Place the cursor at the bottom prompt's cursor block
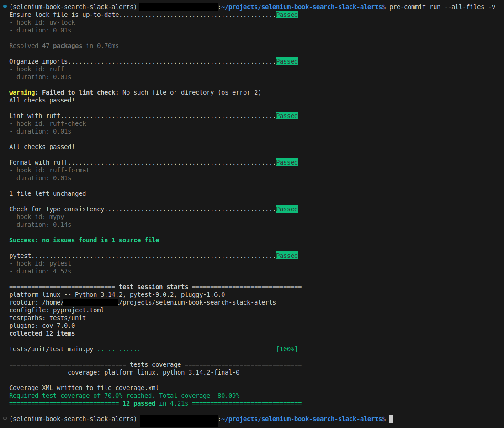 391,419
